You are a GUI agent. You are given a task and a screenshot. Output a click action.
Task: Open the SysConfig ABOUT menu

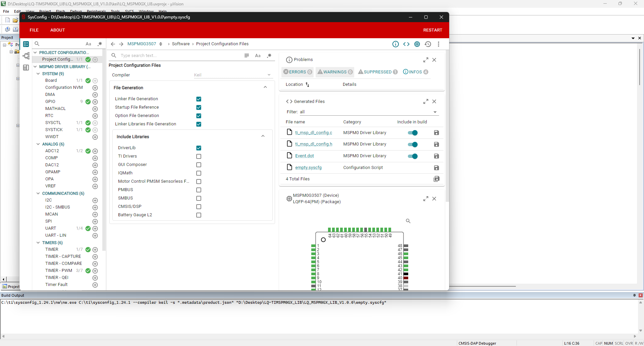click(58, 30)
